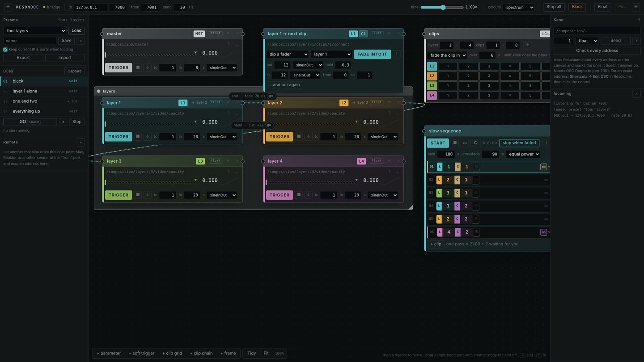Image resolution: width=644 pixels, height=362 pixels.
Task: Toggle float tag on master node
Action: 216,34
